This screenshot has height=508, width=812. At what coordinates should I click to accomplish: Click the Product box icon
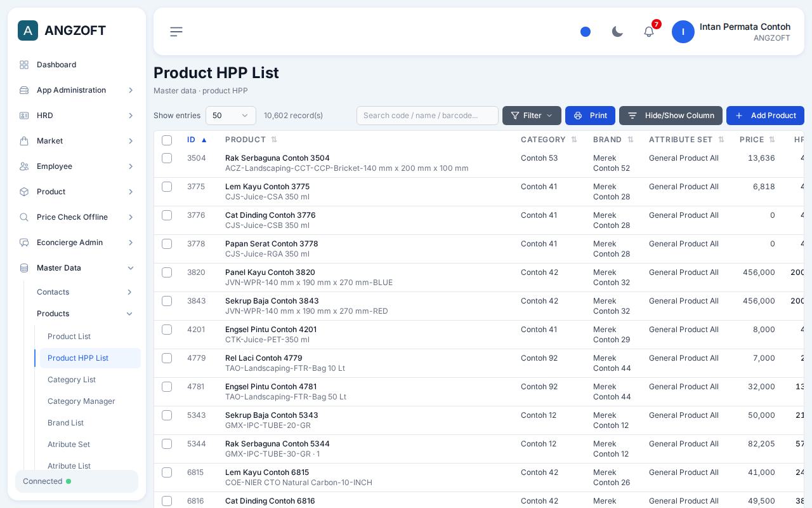24,192
